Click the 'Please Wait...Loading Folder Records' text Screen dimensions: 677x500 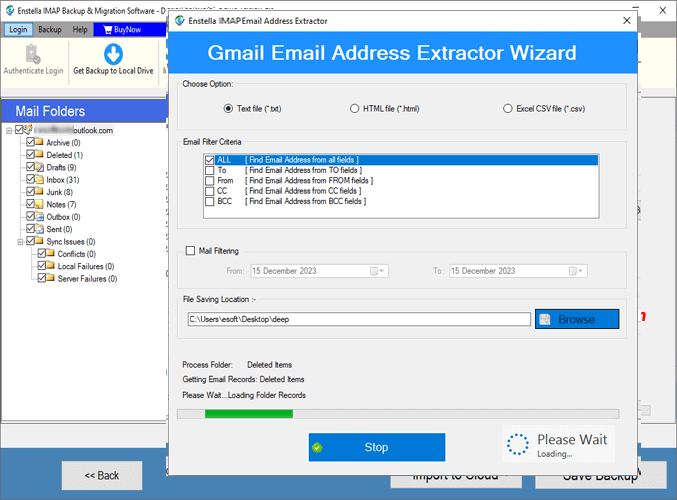tap(244, 395)
